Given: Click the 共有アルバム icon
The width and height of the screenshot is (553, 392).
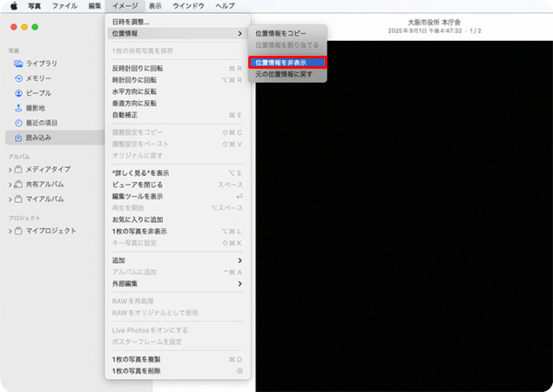Looking at the screenshot, I should coord(18,184).
